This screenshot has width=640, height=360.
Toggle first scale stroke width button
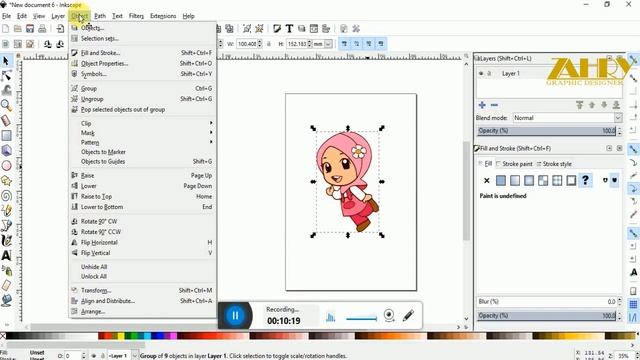pos(344,44)
